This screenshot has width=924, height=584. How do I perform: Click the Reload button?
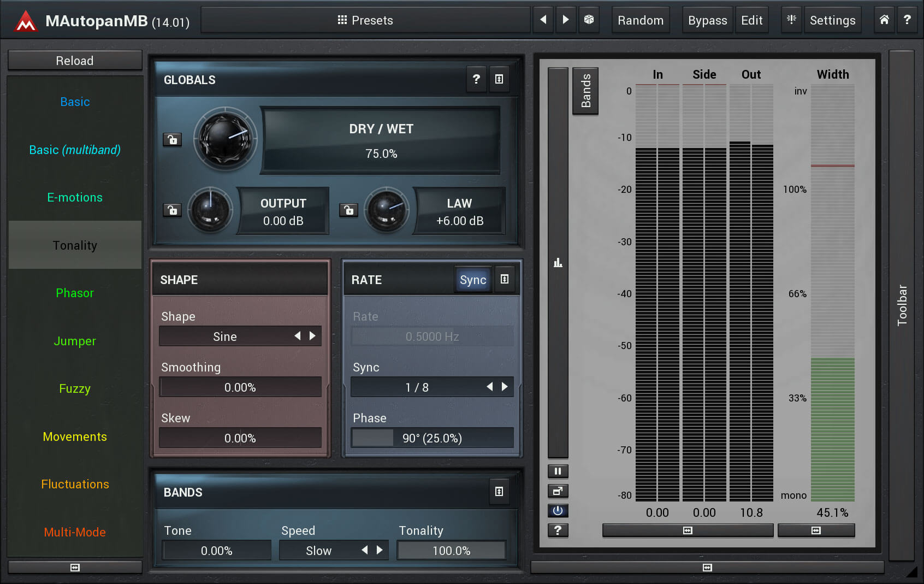point(75,61)
